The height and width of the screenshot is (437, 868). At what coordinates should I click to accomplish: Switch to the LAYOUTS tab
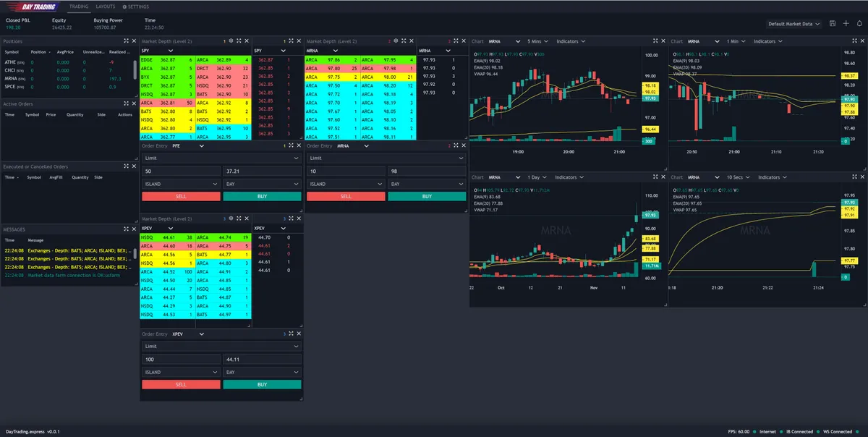click(x=106, y=6)
